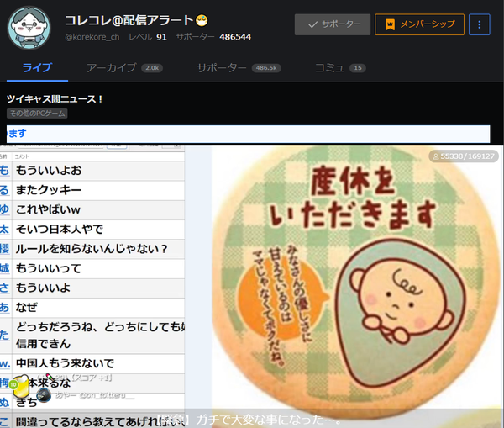Image resolution: width=504 pixels, height=428 pixels.
Task: Click the stream title ツイキャス闇ニュース！
Action: [55, 98]
